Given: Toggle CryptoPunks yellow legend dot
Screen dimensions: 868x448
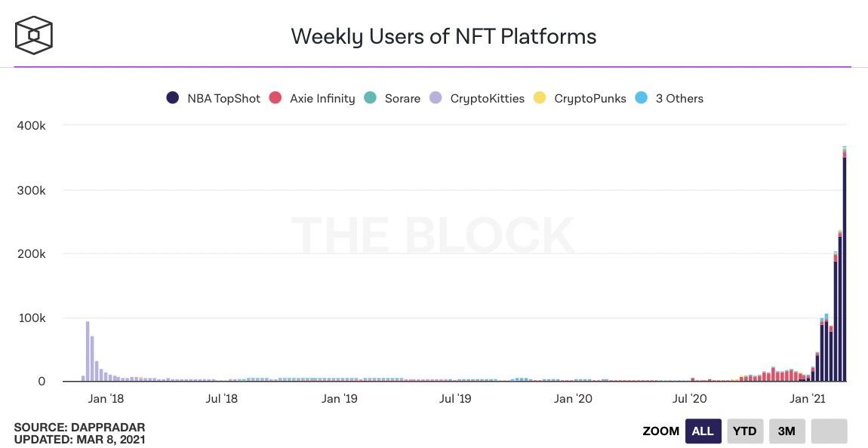Looking at the screenshot, I should [540, 98].
